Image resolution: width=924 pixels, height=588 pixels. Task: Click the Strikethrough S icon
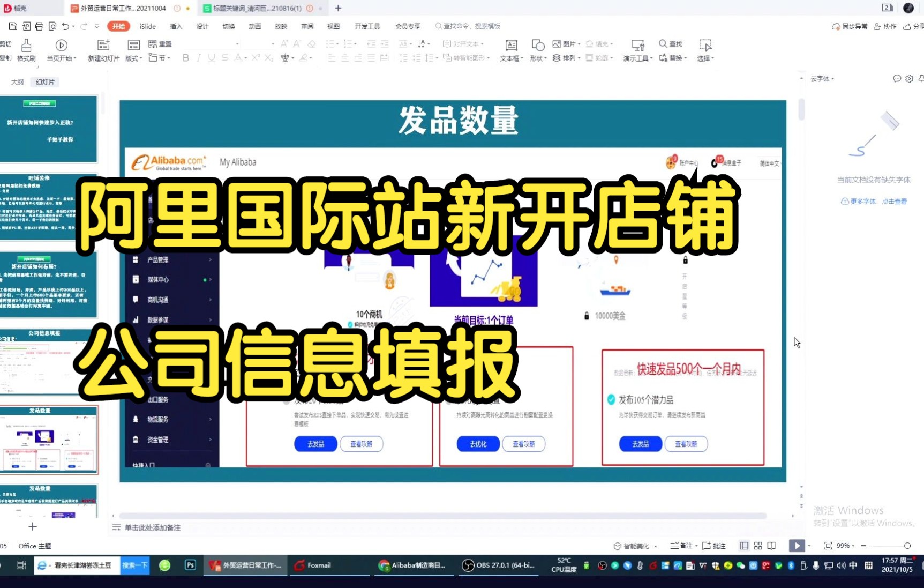(225, 58)
